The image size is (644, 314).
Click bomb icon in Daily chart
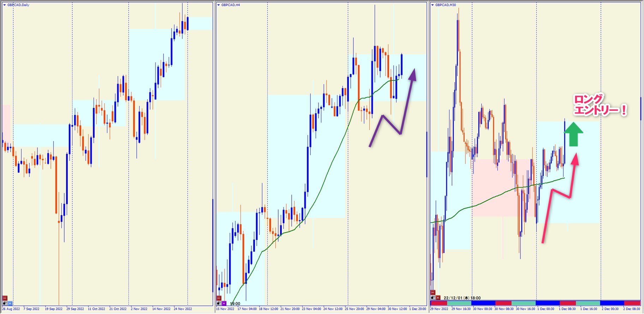(x=5, y=303)
